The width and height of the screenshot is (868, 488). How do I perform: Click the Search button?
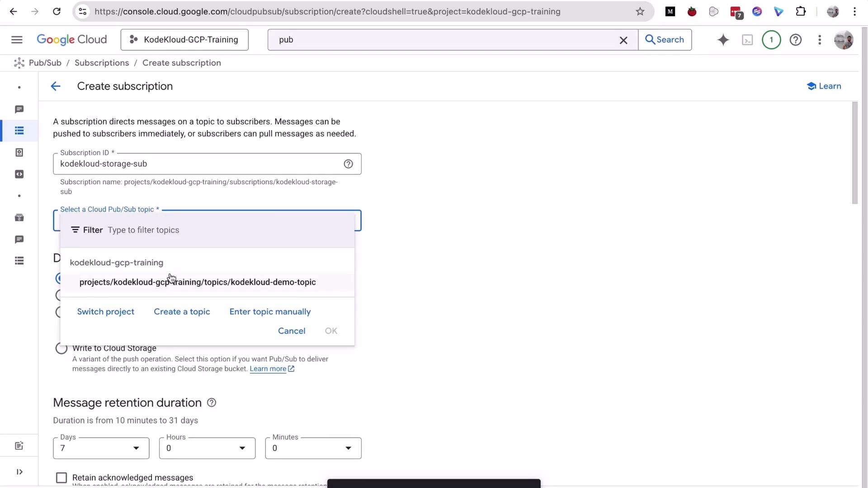click(x=665, y=40)
